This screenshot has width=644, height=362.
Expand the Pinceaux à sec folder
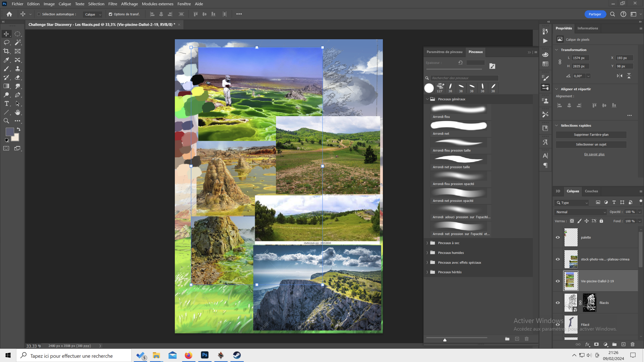tap(427, 243)
